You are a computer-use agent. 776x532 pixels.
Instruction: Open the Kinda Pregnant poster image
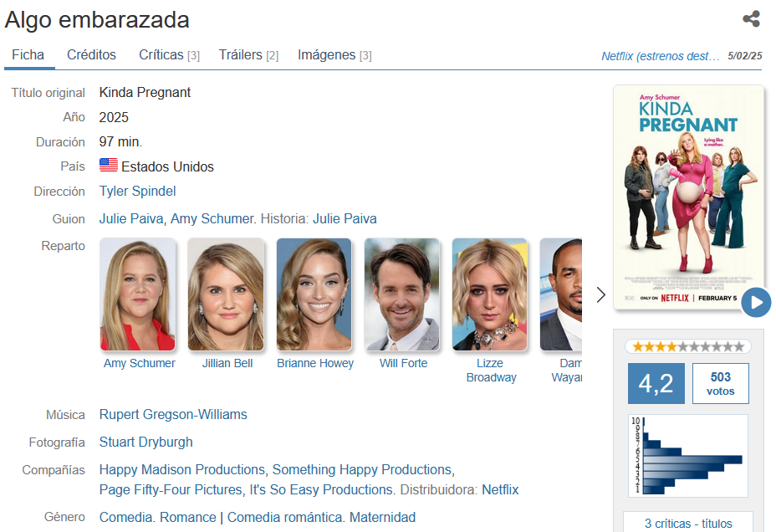(688, 197)
